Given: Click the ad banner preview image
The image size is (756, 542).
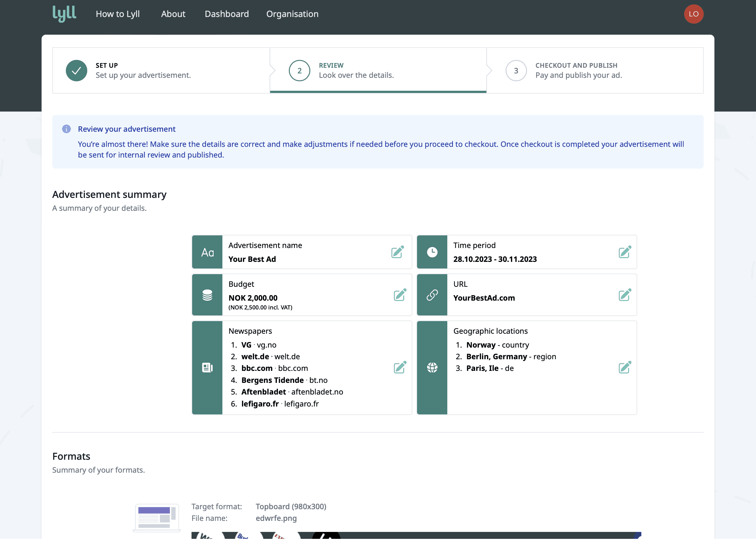Looking at the screenshot, I should click(416, 535).
